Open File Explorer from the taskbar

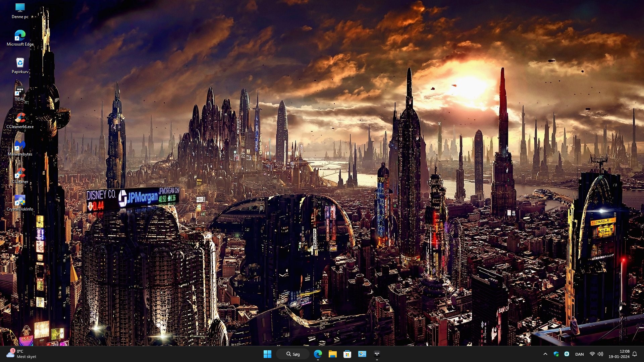(332, 354)
